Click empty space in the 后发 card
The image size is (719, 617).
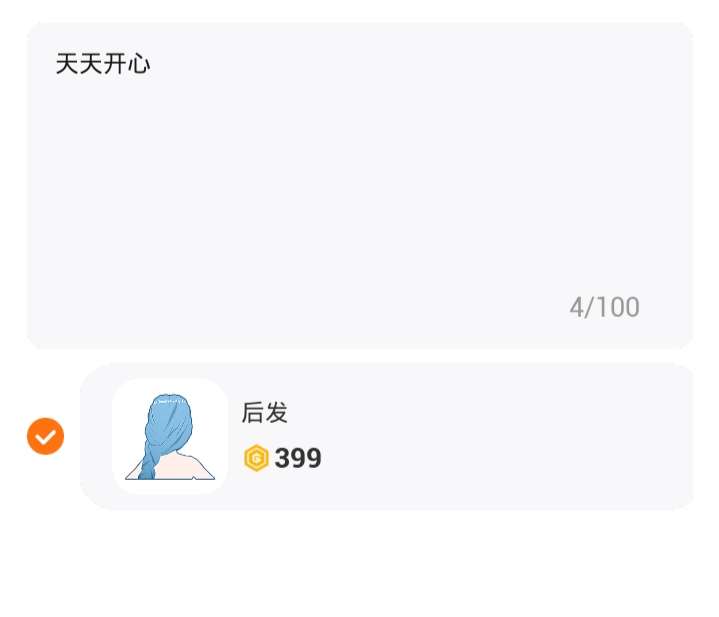(x=504, y=436)
